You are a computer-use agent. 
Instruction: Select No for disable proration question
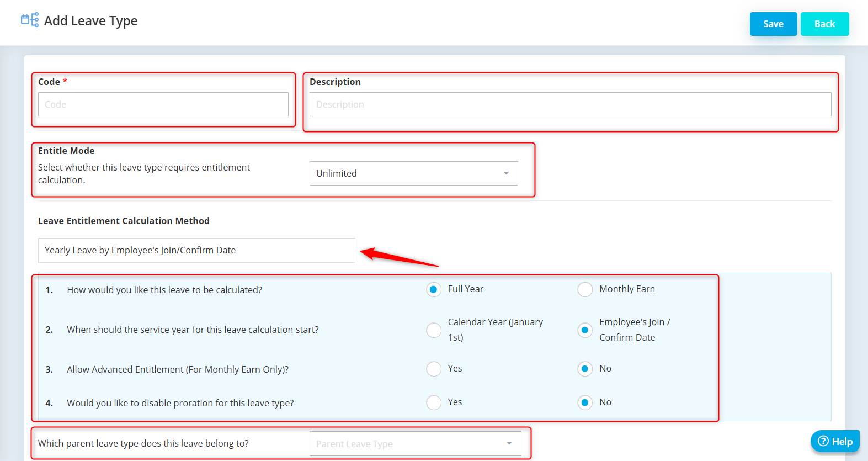click(585, 402)
